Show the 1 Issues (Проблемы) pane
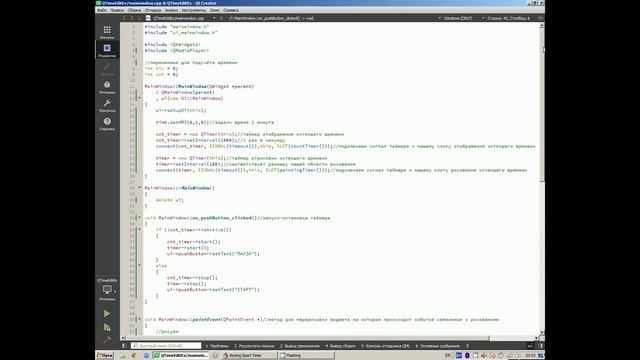The image size is (640, 360). click(x=217, y=346)
